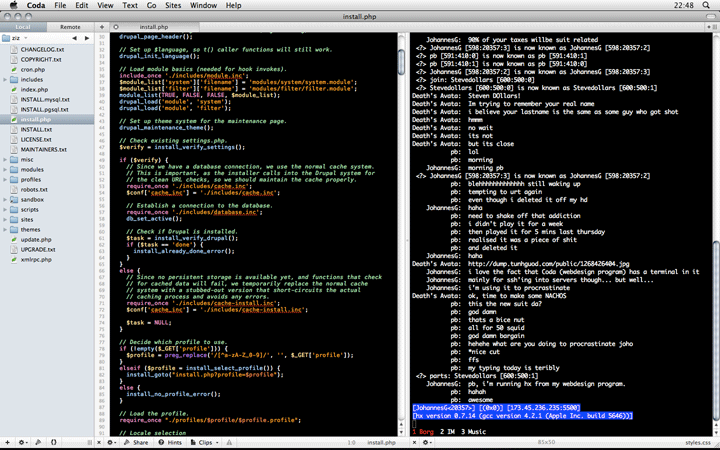The height and width of the screenshot is (450, 720).
Task: Open the Window menu
Action: click(203, 5)
